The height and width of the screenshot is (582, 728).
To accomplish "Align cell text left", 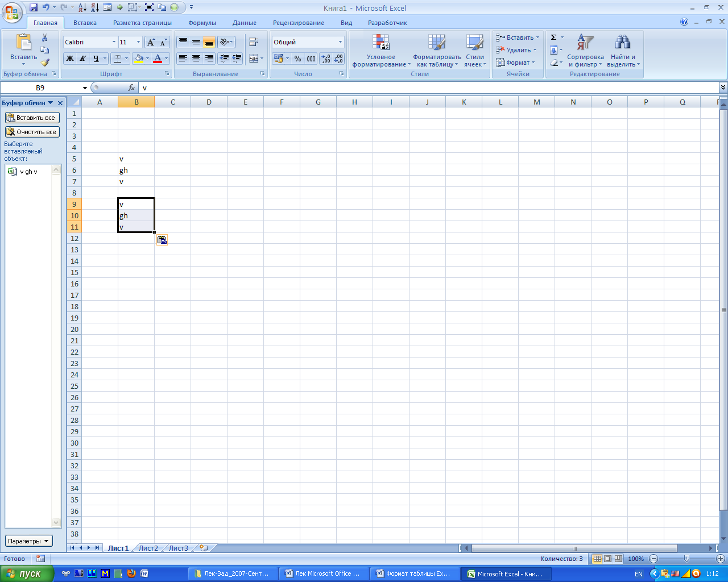I will 183,59.
